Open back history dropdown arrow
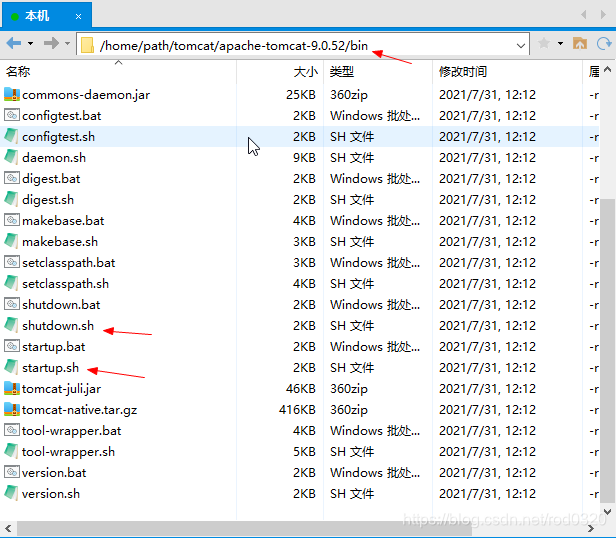The image size is (616, 538). click(x=30, y=43)
